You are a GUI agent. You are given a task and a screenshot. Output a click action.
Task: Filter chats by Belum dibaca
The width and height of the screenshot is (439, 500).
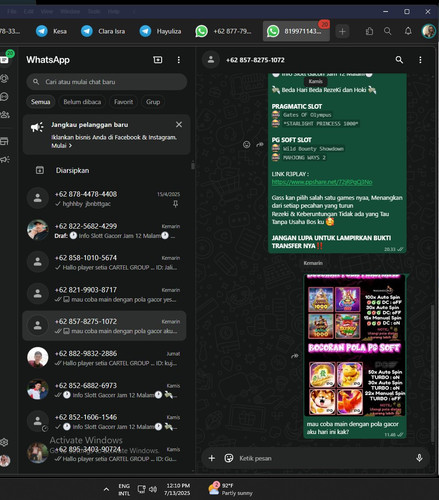pyautogui.click(x=82, y=102)
